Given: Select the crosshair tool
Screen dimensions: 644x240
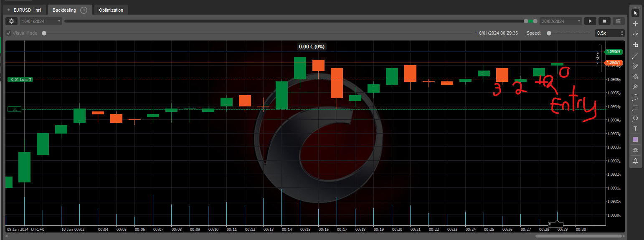Looking at the screenshot, I should coord(635,24).
